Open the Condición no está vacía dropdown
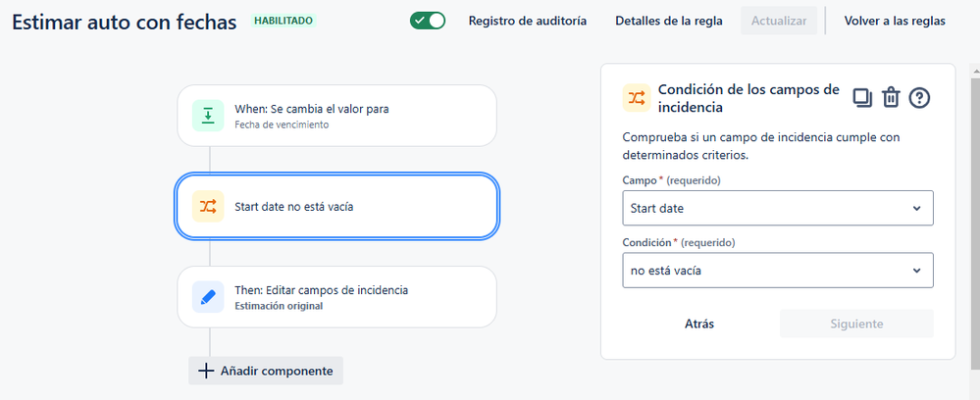 [x=778, y=271]
